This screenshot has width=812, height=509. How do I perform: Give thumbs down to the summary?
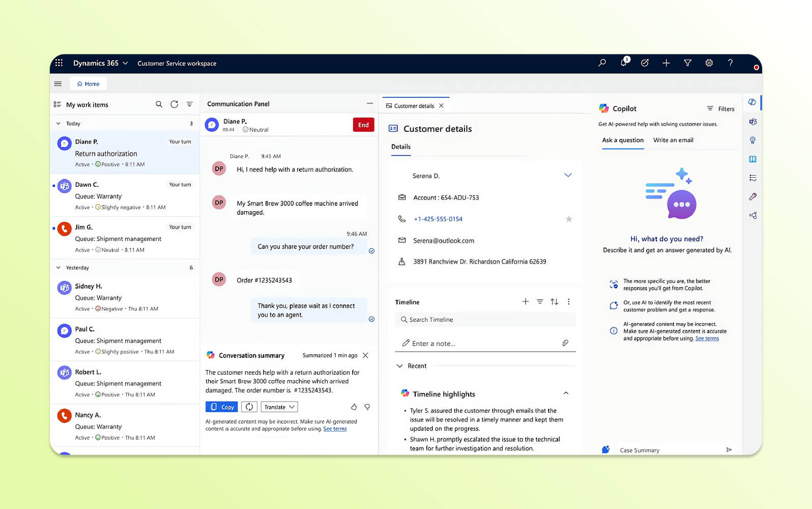click(x=367, y=407)
